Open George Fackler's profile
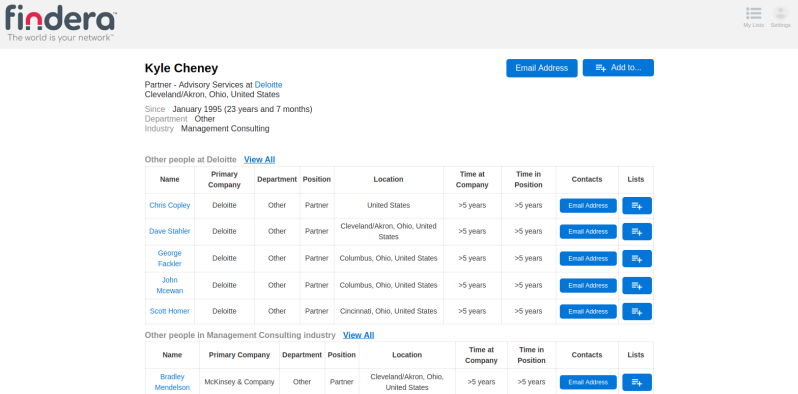 pyautogui.click(x=169, y=258)
